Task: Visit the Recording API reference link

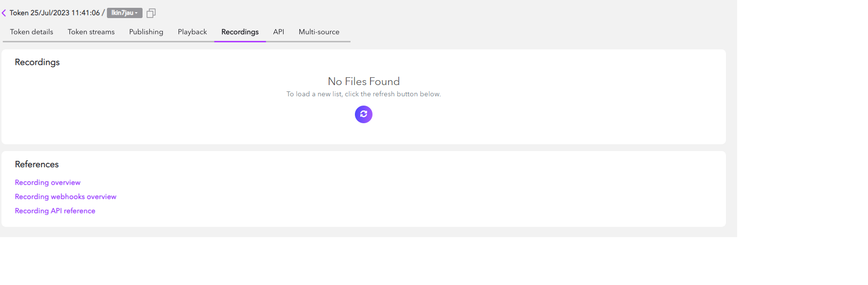Action: click(55, 211)
